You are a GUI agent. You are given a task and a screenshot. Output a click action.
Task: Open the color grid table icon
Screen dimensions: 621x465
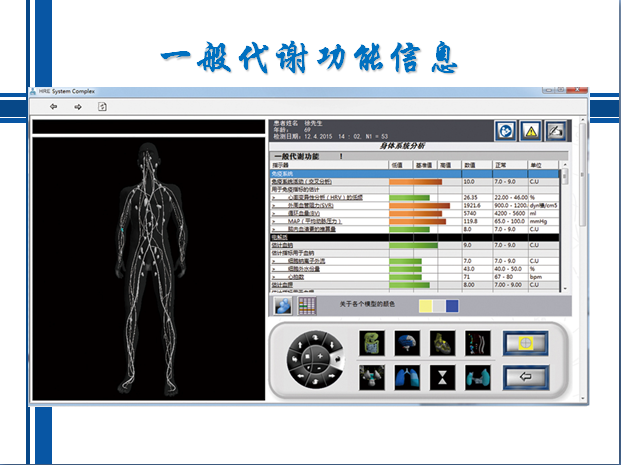[307, 305]
